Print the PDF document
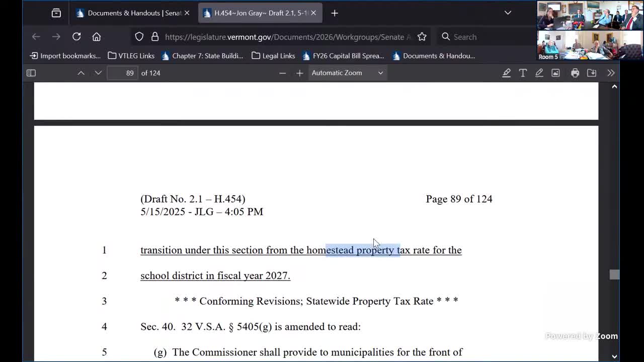Image resolution: width=644 pixels, height=362 pixels. tap(575, 73)
